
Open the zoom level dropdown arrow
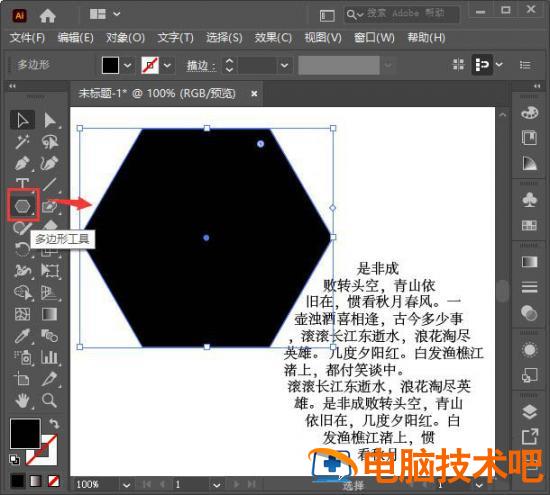click(127, 485)
